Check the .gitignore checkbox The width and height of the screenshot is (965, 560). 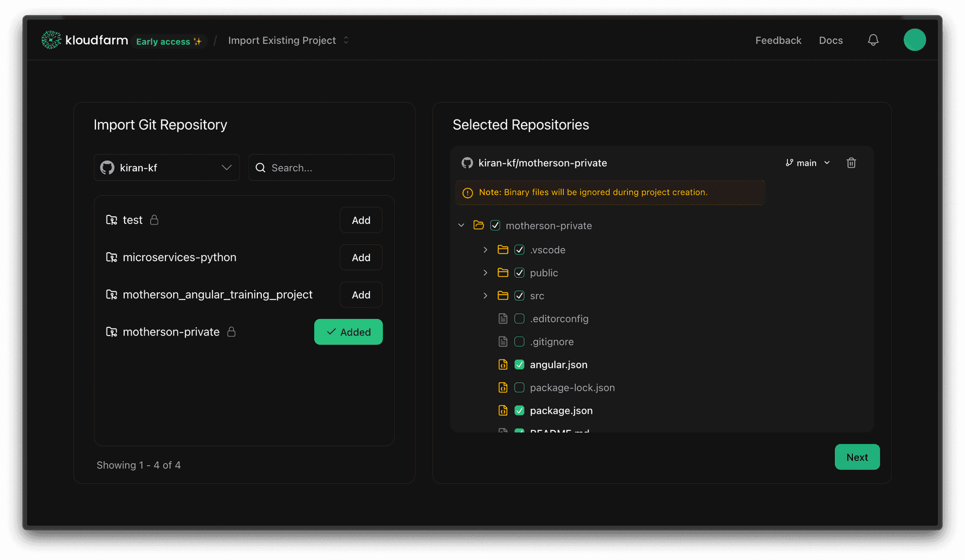[x=519, y=342]
